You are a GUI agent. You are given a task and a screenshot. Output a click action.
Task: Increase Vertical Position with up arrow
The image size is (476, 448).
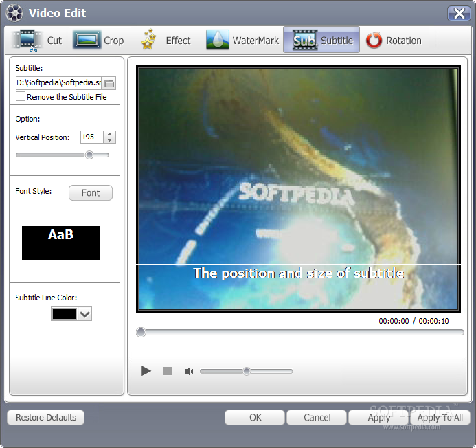110,134
